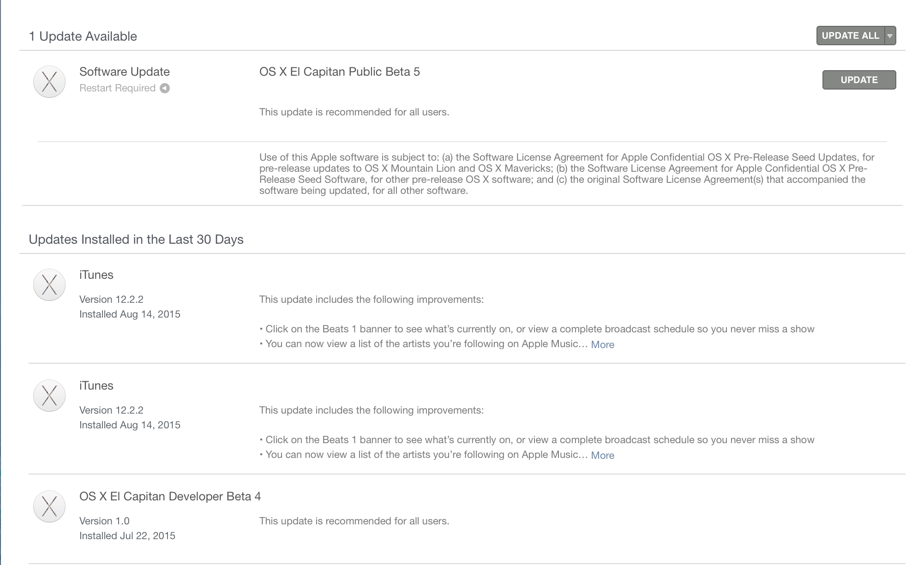Viewport: 924px width, 565px height.
Task: Expand More link in first iTunes entry
Action: 602,344
